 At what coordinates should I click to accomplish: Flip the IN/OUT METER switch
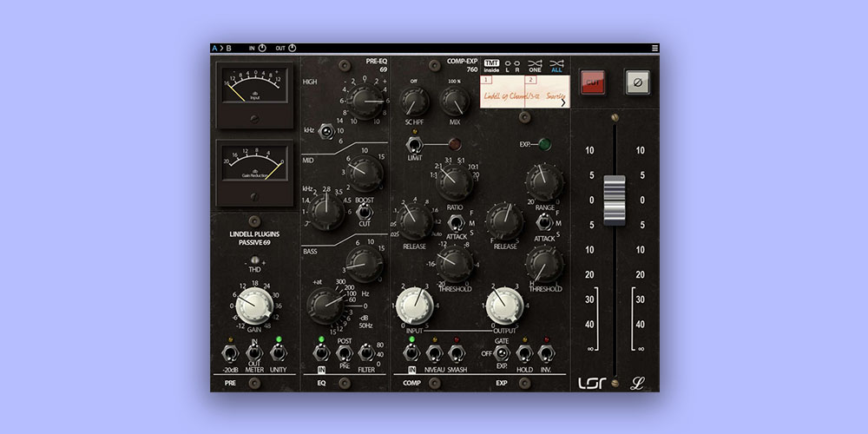point(254,352)
